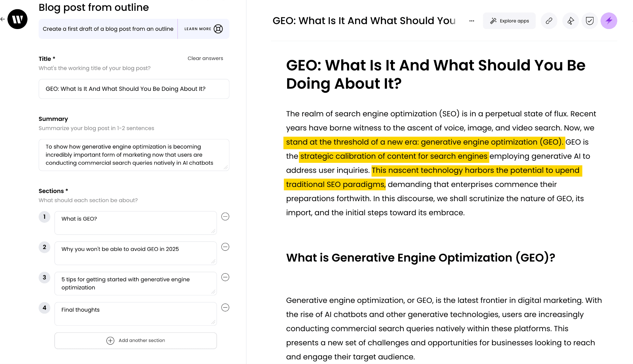Select the Title input field
This screenshot has width=633, height=364.
click(x=134, y=89)
